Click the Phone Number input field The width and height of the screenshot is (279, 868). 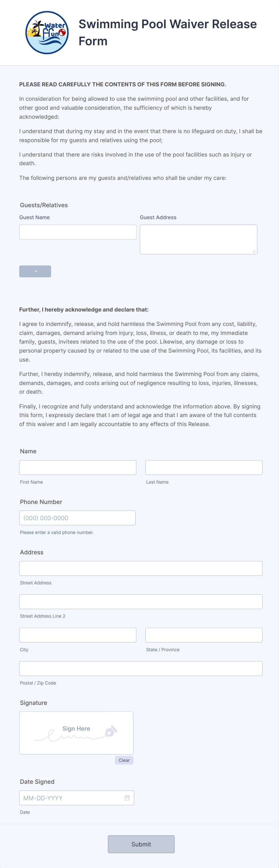coord(77,518)
